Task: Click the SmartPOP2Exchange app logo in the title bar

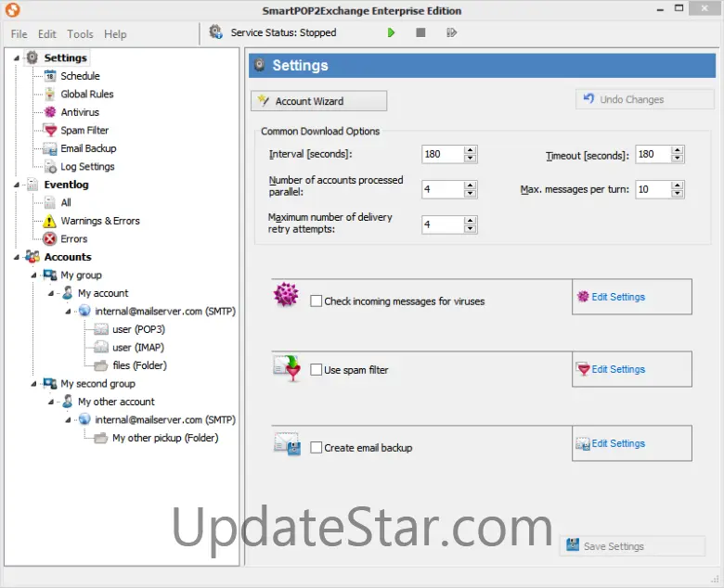Action: (13, 9)
